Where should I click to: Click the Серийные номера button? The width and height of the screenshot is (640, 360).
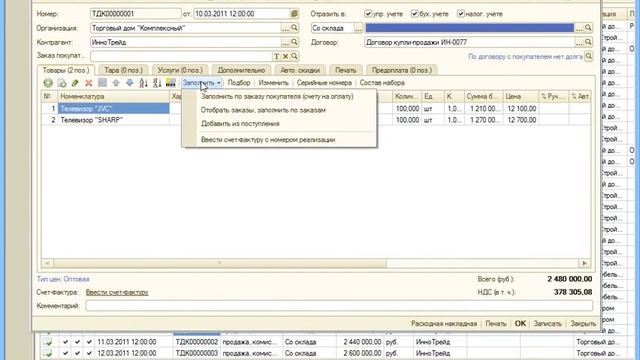coord(324,83)
